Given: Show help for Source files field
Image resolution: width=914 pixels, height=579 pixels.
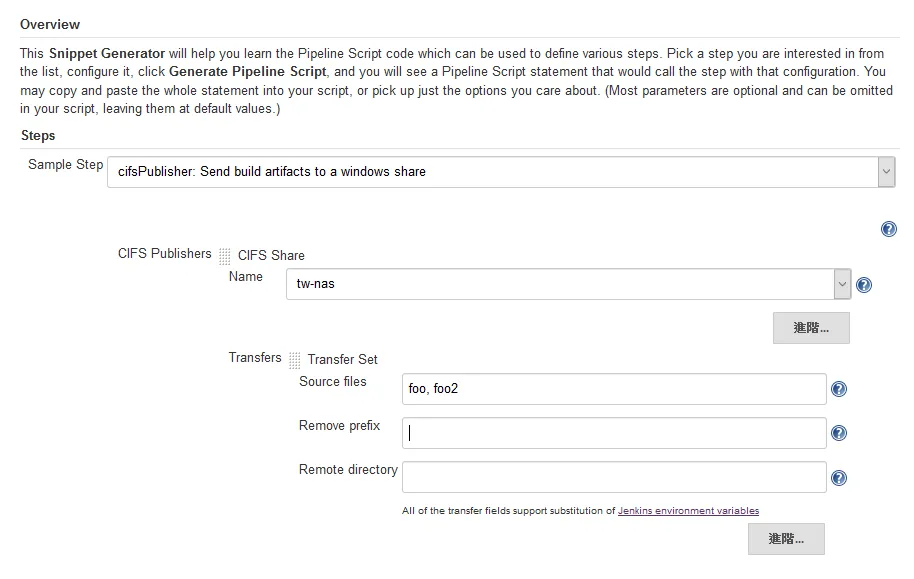Looking at the screenshot, I should [839, 389].
